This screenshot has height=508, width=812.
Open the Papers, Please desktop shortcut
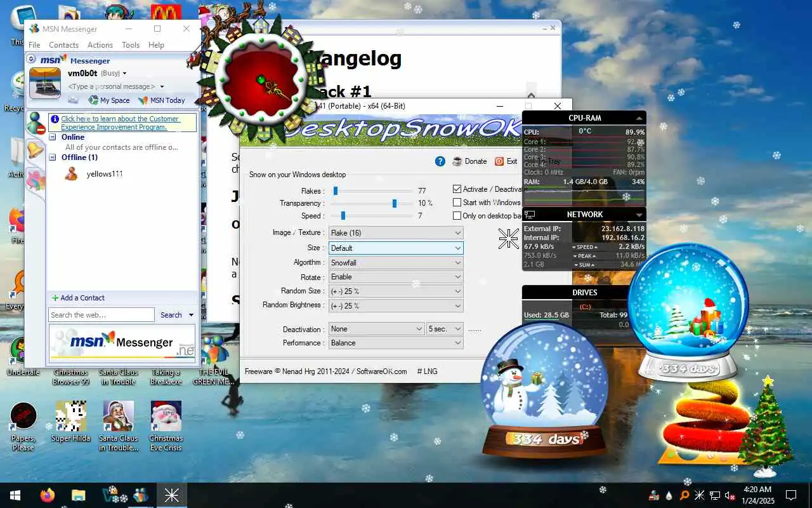(23, 426)
